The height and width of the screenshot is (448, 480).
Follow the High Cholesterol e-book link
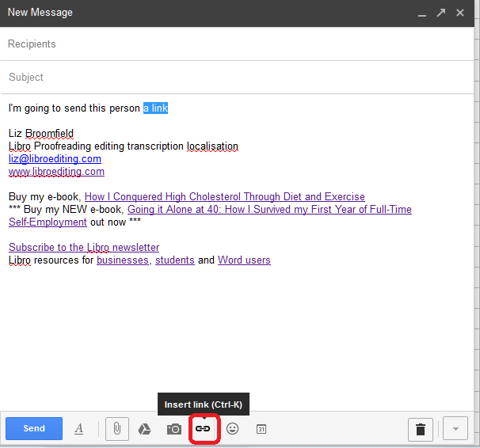[x=224, y=196]
